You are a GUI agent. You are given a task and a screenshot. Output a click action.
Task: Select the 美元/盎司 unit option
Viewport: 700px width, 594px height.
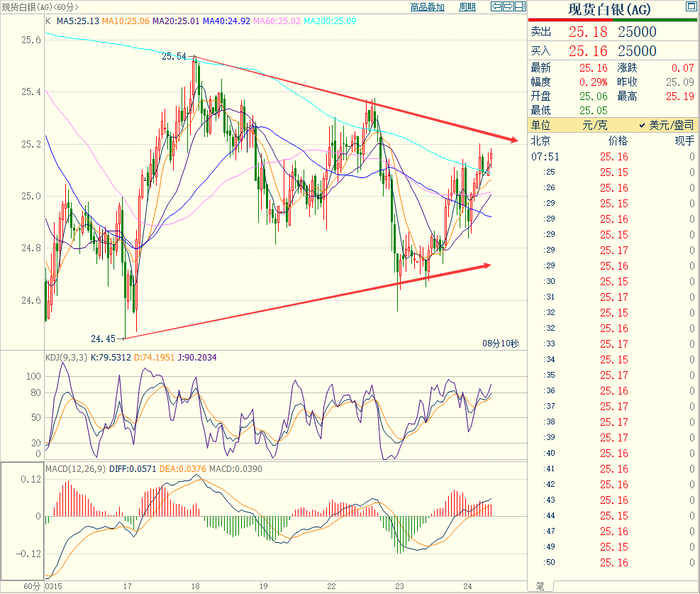pyautogui.click(x=667, y=125)
